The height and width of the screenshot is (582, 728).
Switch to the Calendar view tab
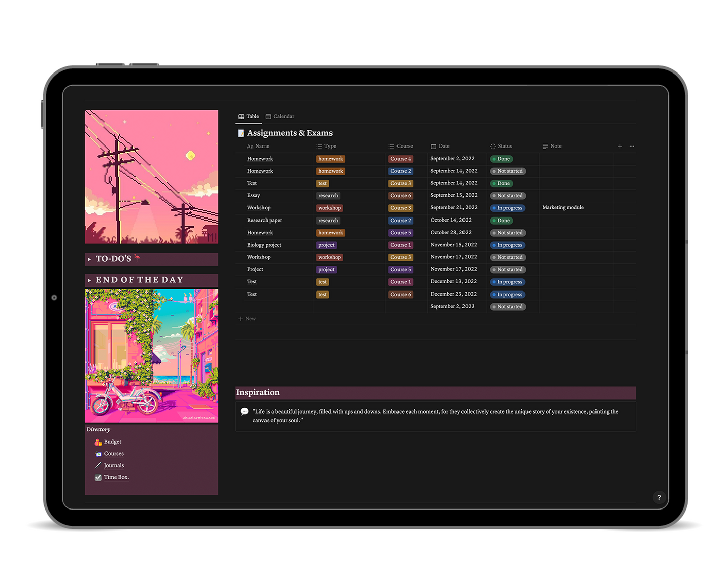tap(280, 117)
